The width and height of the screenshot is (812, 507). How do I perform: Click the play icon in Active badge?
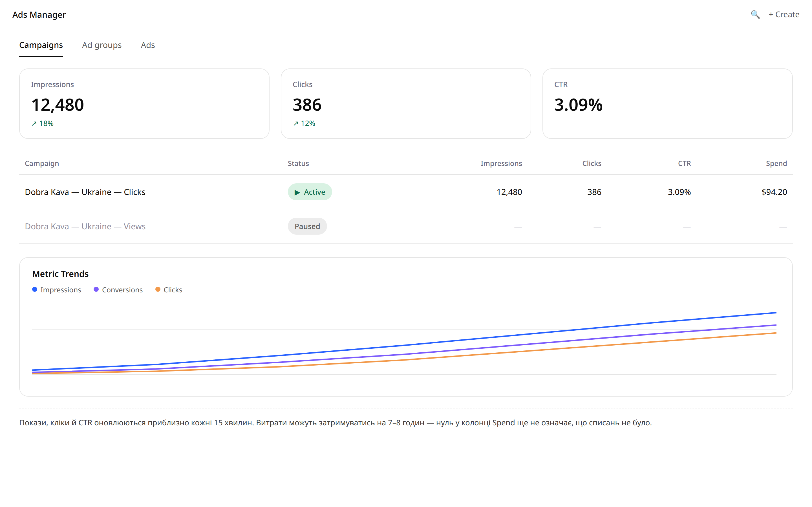coord(297,192)
